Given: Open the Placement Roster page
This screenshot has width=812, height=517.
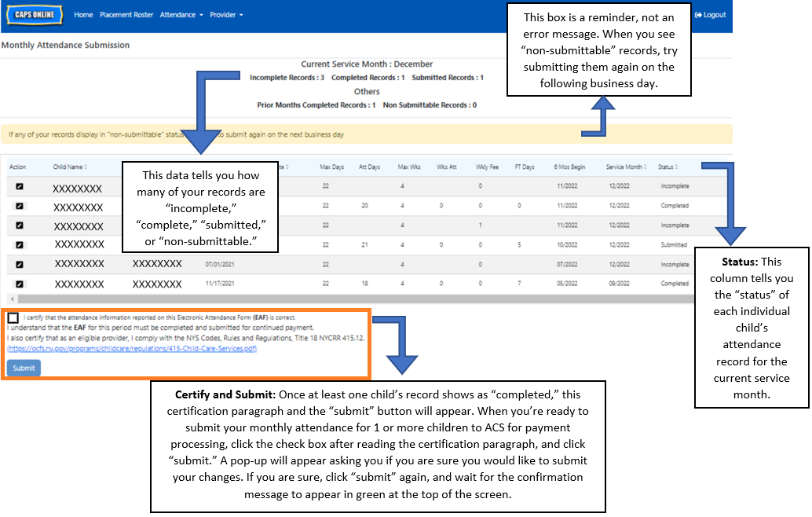Looking at the screenshot, I should coord(126,15).
